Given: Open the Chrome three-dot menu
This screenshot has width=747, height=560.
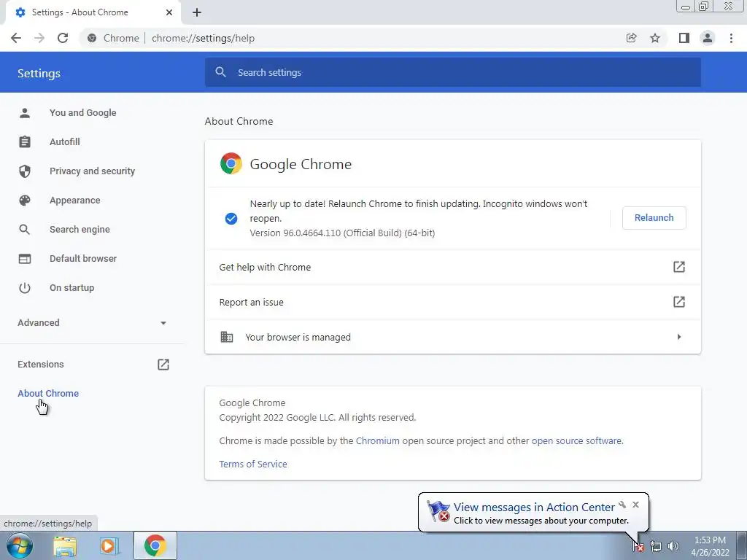Looking at the screenshot, I should coord(731,38).
